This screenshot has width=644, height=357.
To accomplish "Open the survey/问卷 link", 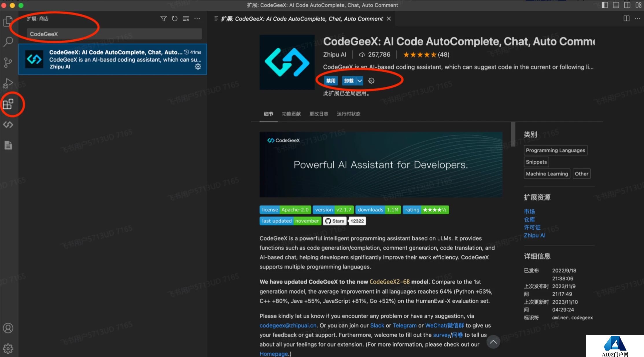I will [x=448, y=335].
